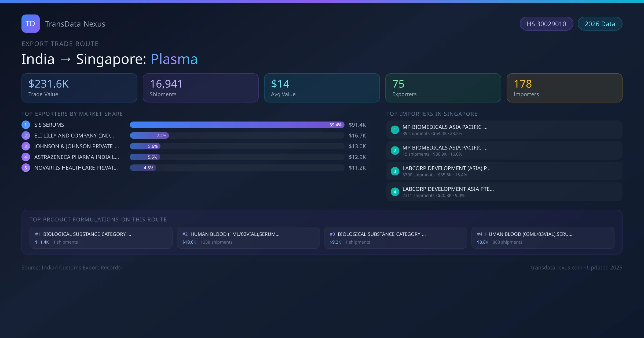The image size is (644, 338).
Task: Open the 16,941 Shipments card
Action: pyautogui.click(x=200, y=88)
